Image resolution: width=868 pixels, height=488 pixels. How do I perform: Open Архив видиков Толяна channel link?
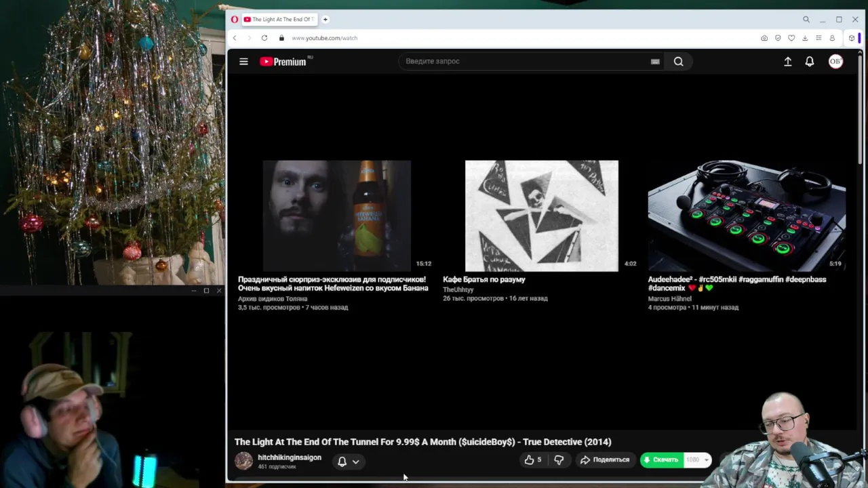pos(273,299)
